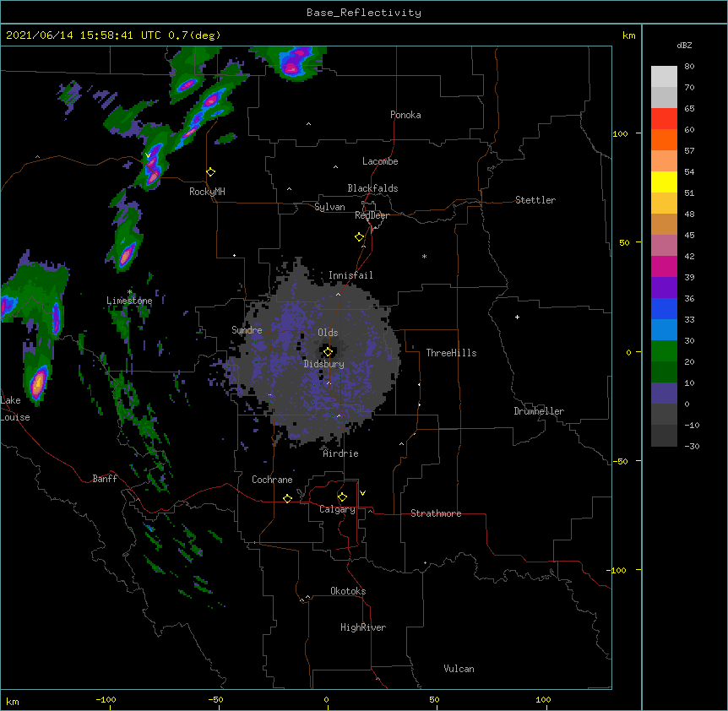
Task: Select the Blackfalds town label
Action: 372,188
